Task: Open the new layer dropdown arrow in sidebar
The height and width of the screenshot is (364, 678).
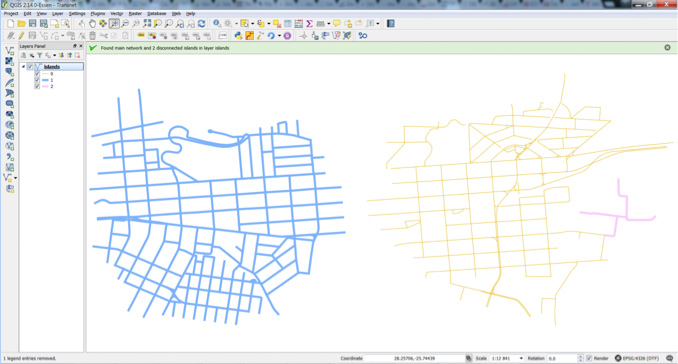Action: (x=16, y=178)
